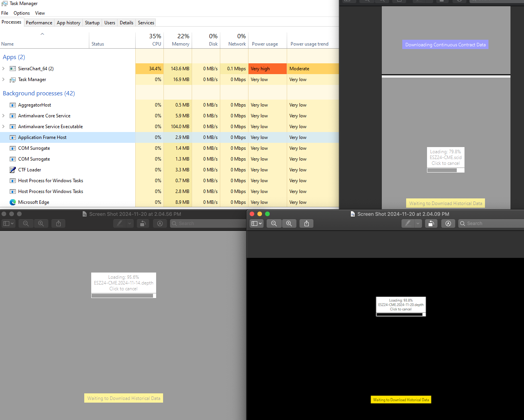This screenshot has height=420, width=524.
Task: Share the 2.04.56 PM screenshot
Action: coord(58,224)
